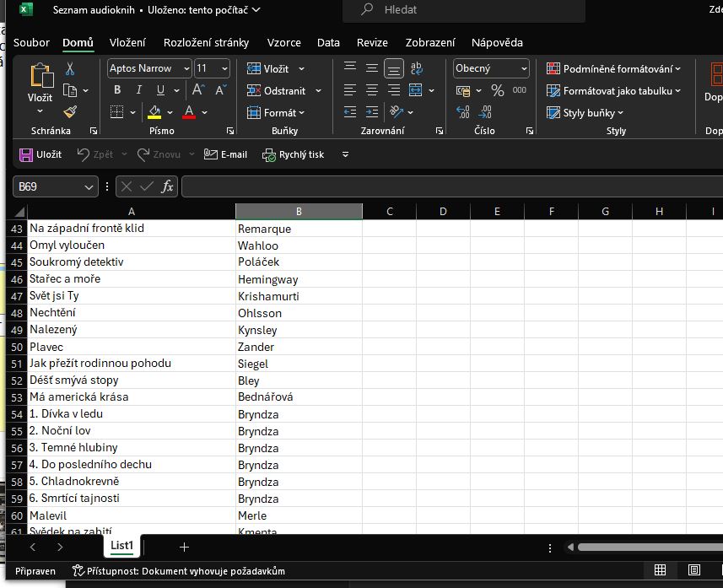Click the select all corner triangle
The image size is (723, 588).
click(19, 212)
